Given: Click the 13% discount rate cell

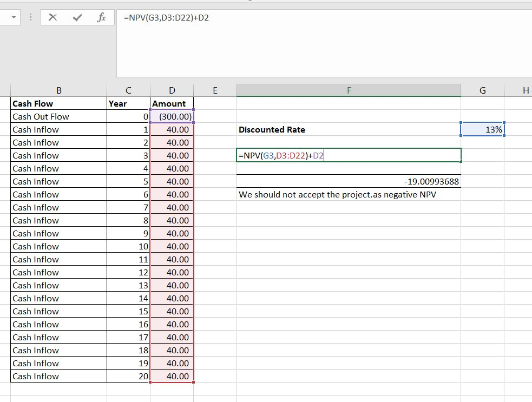Looking at the screenshot, I should (x=482, y=130).
